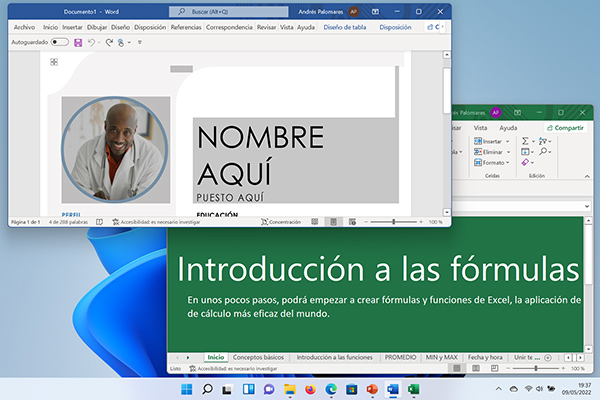Screen dimensions: 600x400
Task: Switch to Excel page layout view icon
Action: [x=476, y=368]
